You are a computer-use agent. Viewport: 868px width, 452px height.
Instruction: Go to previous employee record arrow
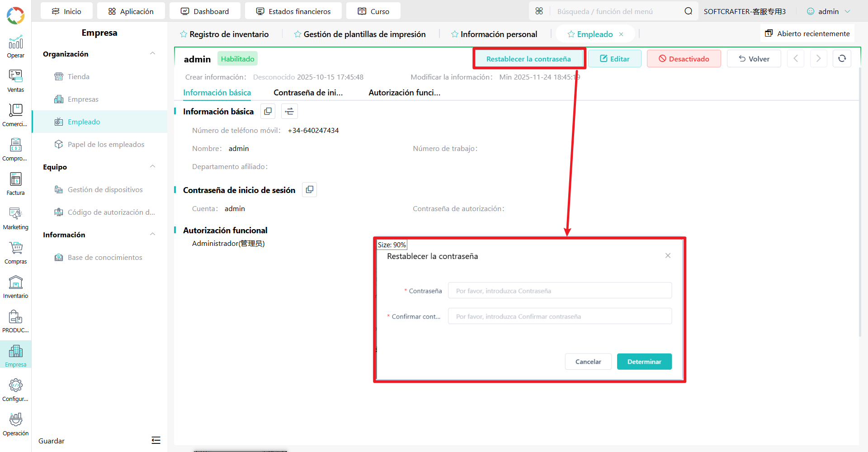click(796, 59)
